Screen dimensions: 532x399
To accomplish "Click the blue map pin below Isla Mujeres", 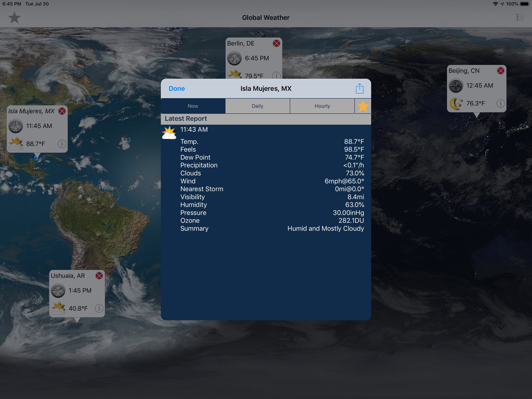I will pyautogui.click(x=36, y=158).
